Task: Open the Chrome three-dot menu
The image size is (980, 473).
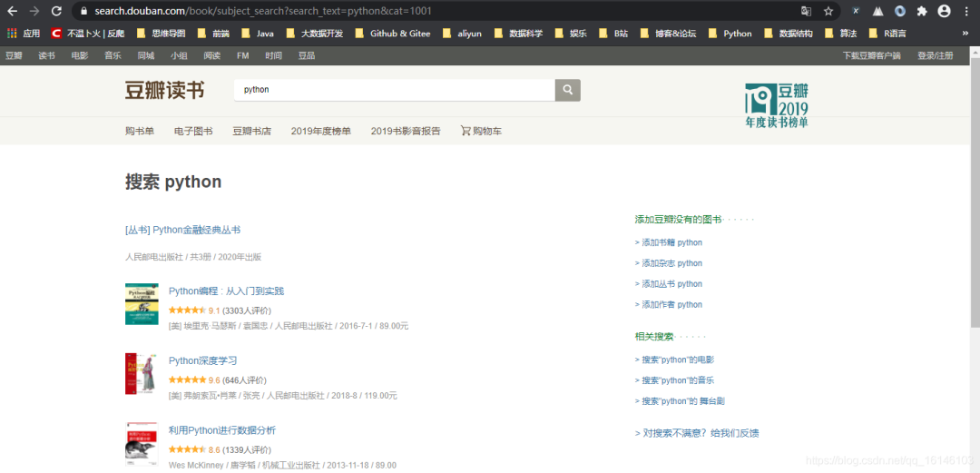Action: pos(966,11)
